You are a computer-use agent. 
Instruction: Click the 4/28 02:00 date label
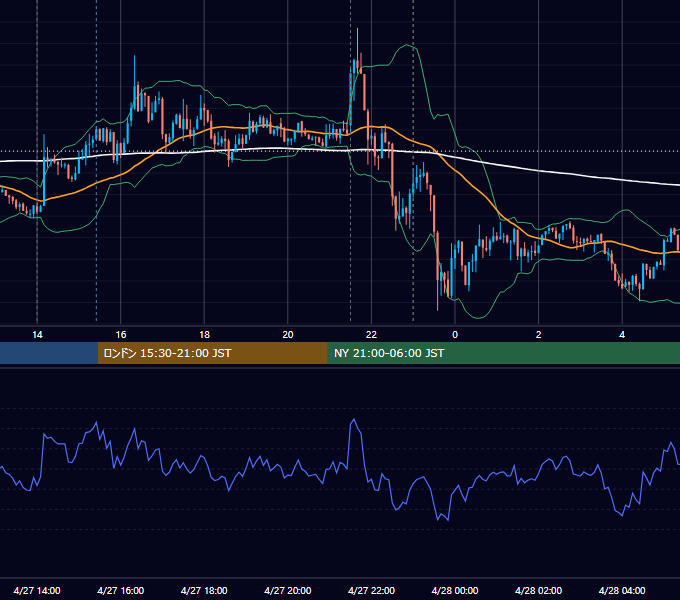[x=539, y=590]
